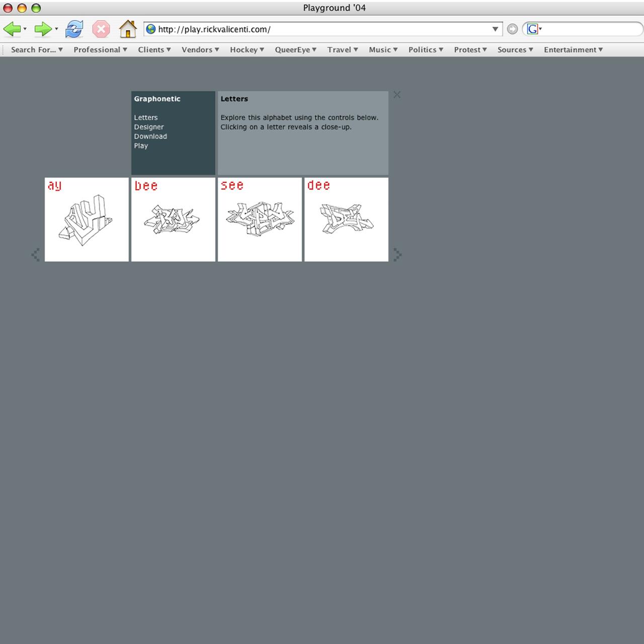Select the Play link in Graphonetic menu
This screenshot has width=644, height=644.
coord(141,145)
